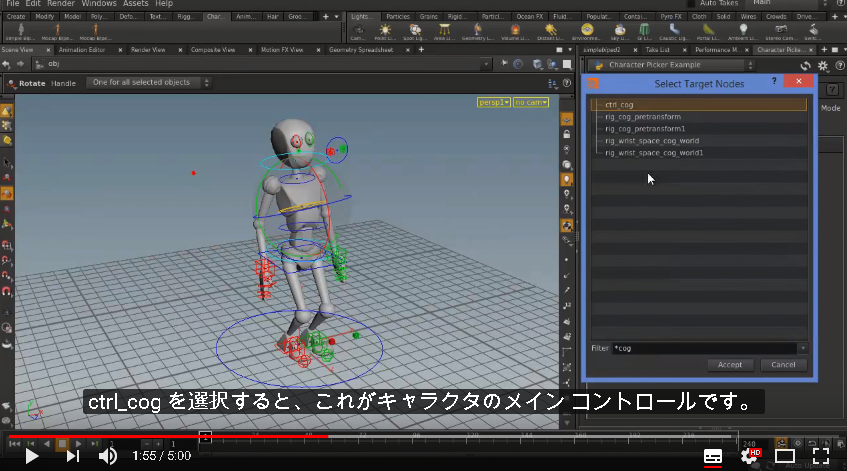Image resolution: width=847 pixels, height=471 pixels.
Task: Toggle subtitles on the video player
Action: click(712, 456)
